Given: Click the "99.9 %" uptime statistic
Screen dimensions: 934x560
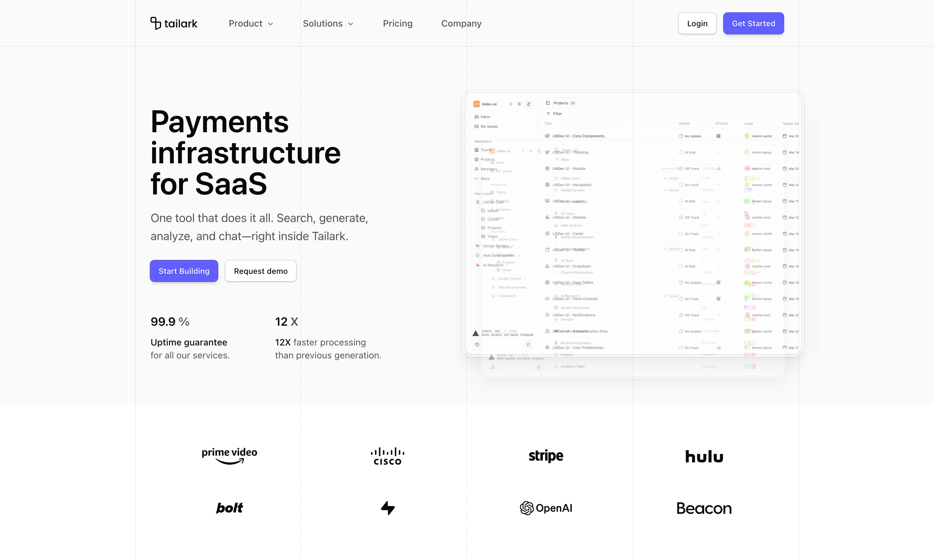Looking at the screenshot, I should [x=170, y=321].
